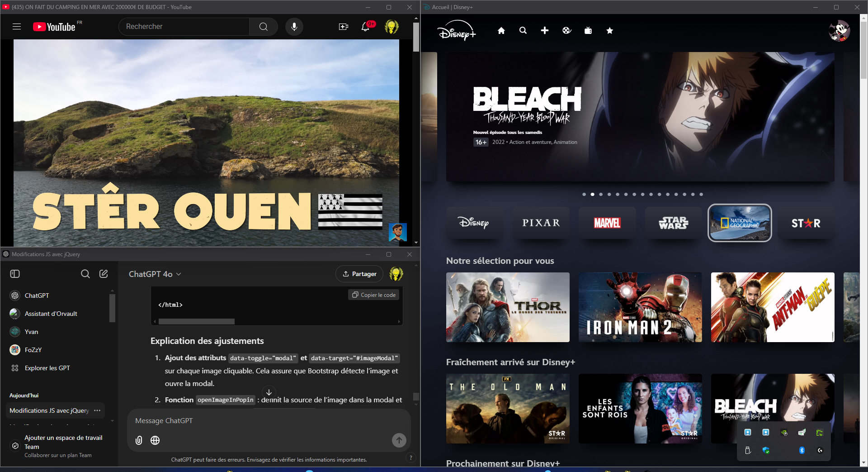
Task: Click the Disney+ logo
Action: point(457,31)
